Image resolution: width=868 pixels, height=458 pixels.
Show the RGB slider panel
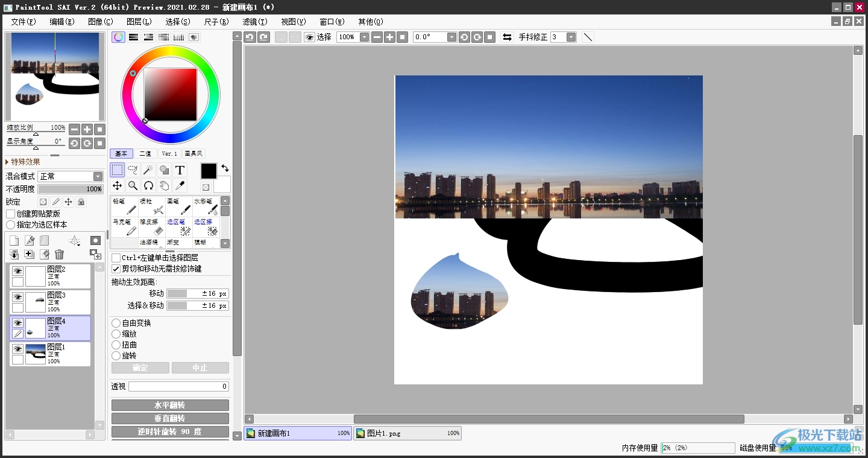[133, 37]
